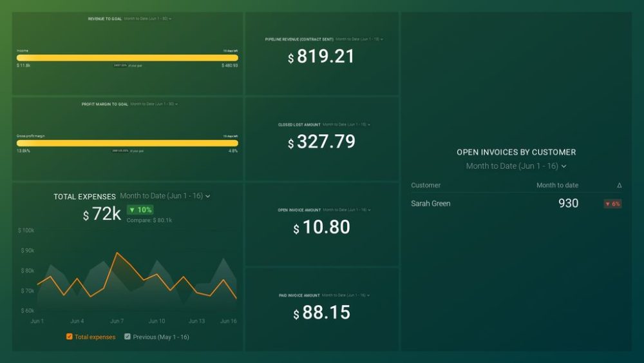Image resolution: width=644 pixels, height=363 pixels.
Task: Click the Income revenue progress bar
Action: 127,57
